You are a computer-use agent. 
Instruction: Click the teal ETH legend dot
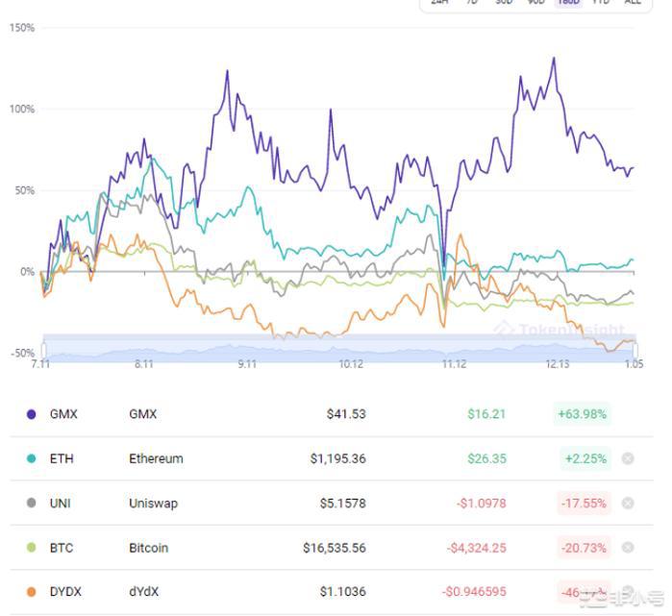click(32, 458)
